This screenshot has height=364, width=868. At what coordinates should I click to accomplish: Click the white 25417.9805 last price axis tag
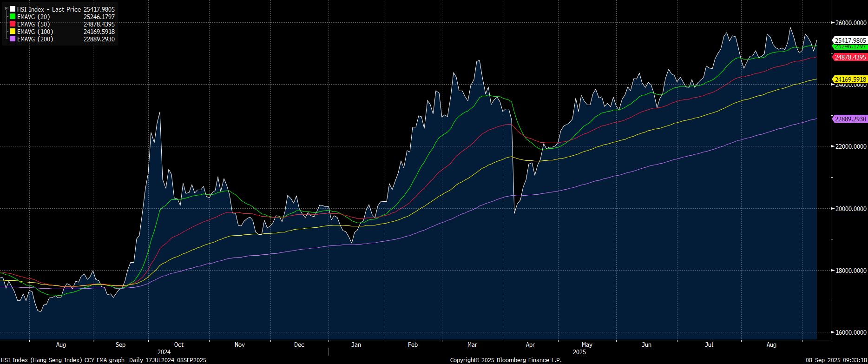(x=850, y=40)
